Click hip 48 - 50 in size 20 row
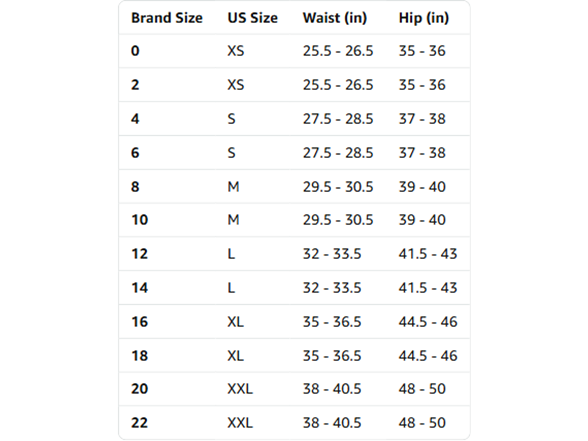This screenshot has height=441, width=588. 422,389
